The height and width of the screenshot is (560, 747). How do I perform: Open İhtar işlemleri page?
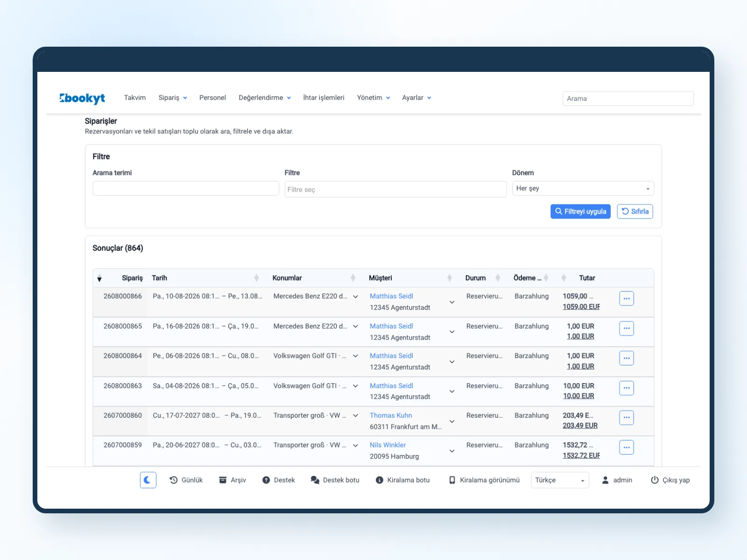point(324,98)
